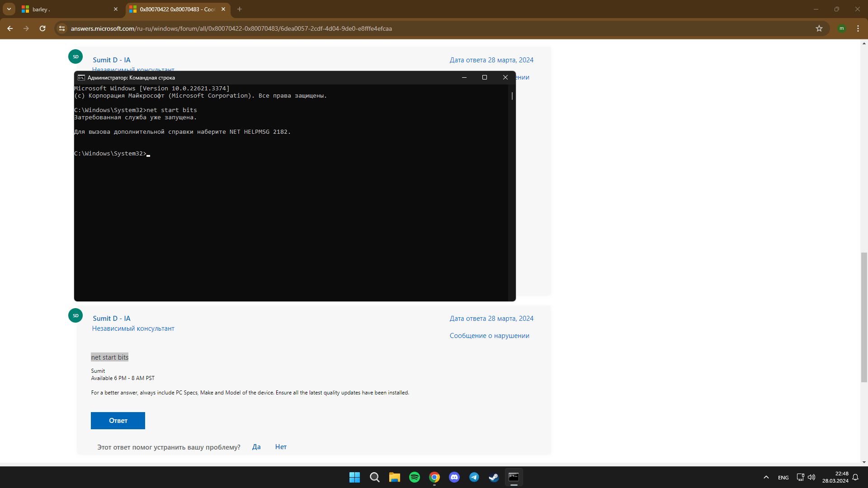
Task: Go back to previous page
Action: click(x=10, y=28)
